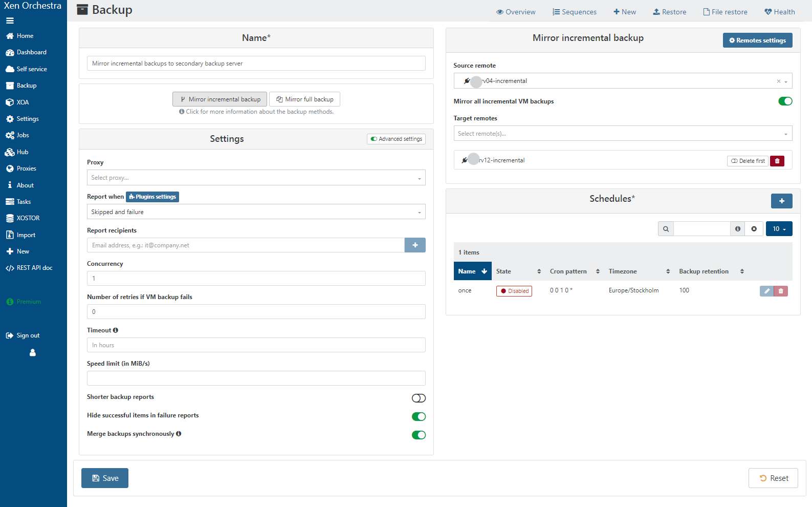Remove the rv12-incremental target remote
Screen dimensions: 812x507
pos(777,161)
